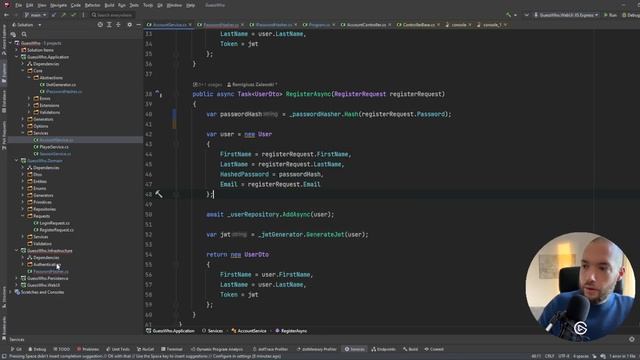Expand the GuessWho.Persistence project
This screenshot has width=640, height=360.
pos(17,278)
